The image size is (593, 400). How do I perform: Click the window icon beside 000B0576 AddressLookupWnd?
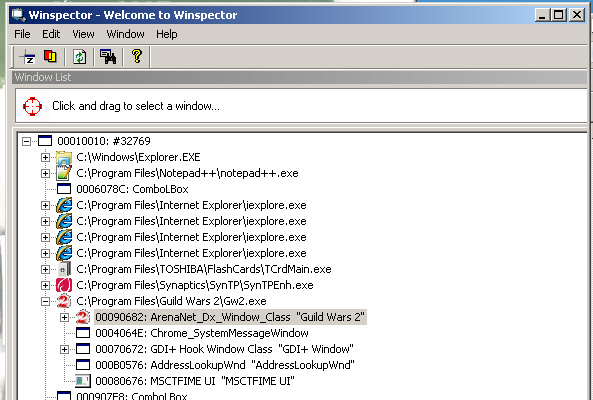point(83,365)
